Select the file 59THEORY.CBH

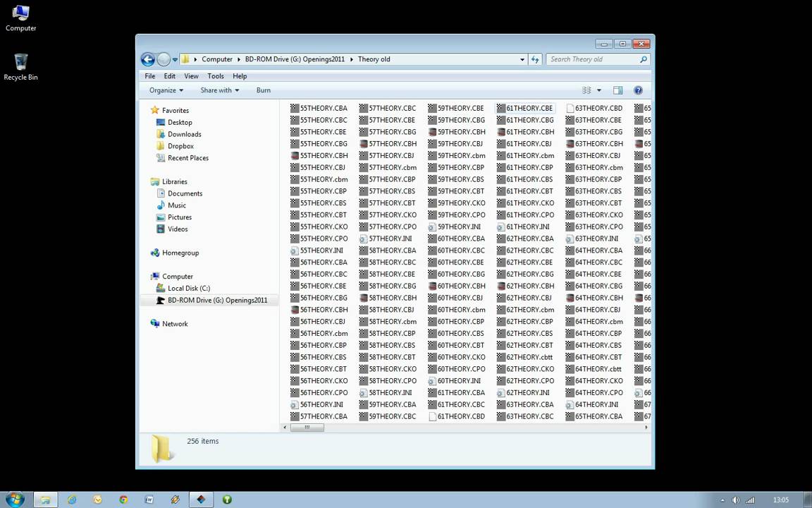click(x=457, y=132)
